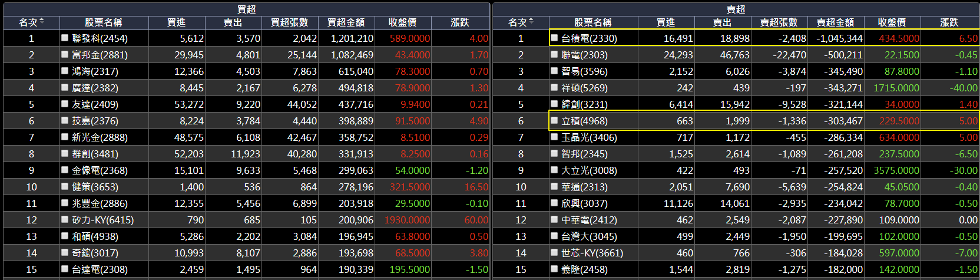Tick the checkbox for 富邦金(2881)
Image resolution: width=980 pixels, height=280 pixels.
pos(65,54)
